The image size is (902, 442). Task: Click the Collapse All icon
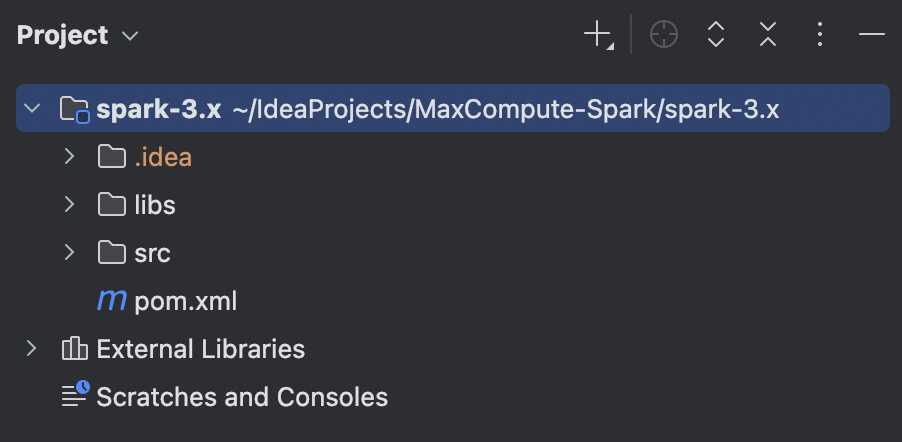tap(767, 35)
